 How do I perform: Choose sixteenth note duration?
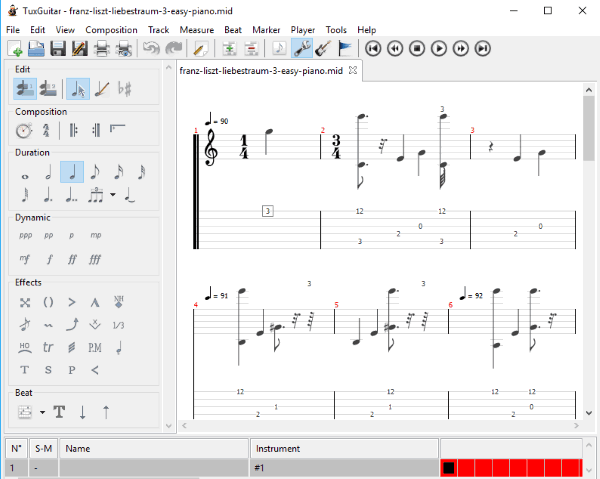tap(119, 173)
